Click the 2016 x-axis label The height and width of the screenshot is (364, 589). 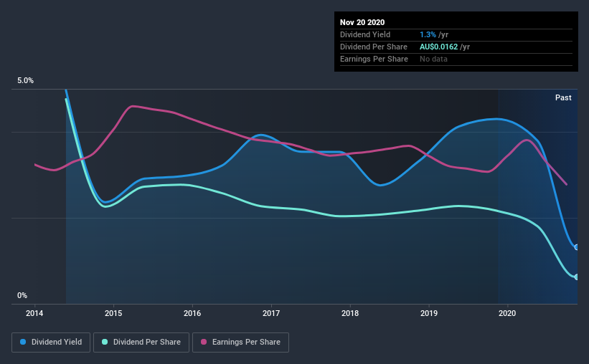[192, 313]
